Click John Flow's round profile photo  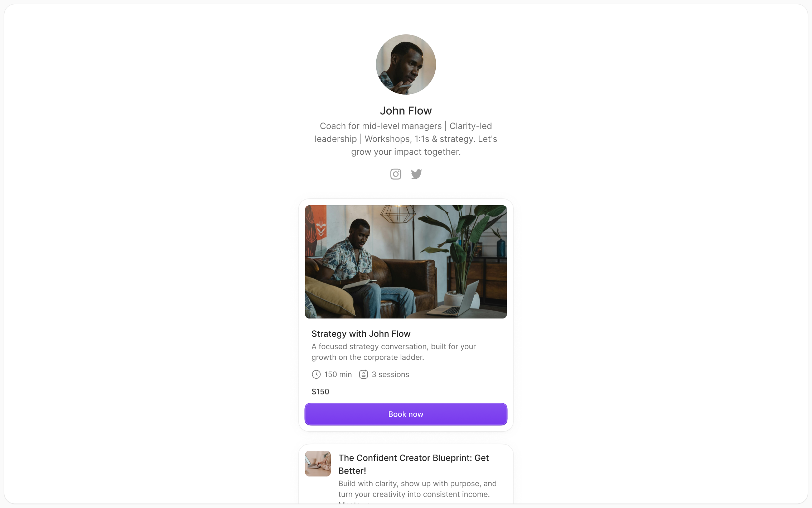tap(406, 64)
